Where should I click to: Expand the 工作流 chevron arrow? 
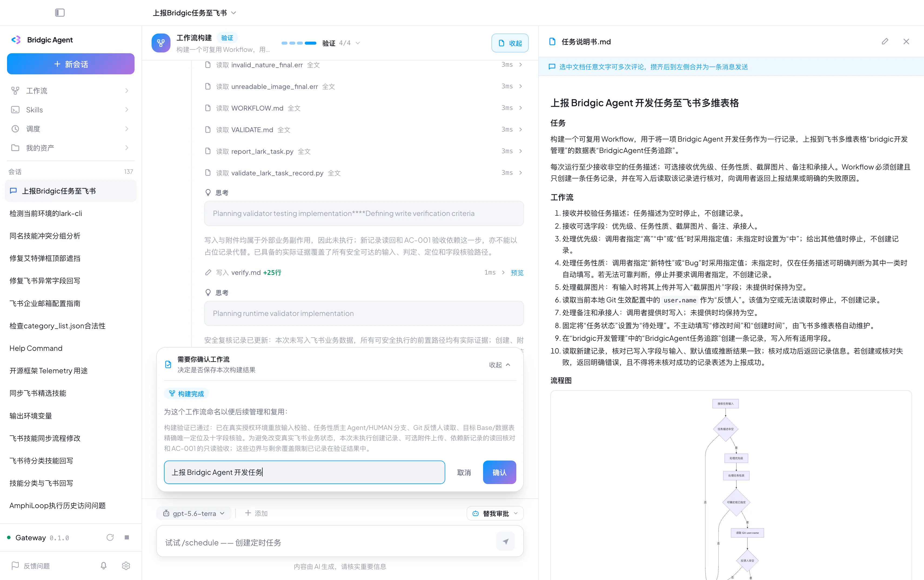coord(126,91)
